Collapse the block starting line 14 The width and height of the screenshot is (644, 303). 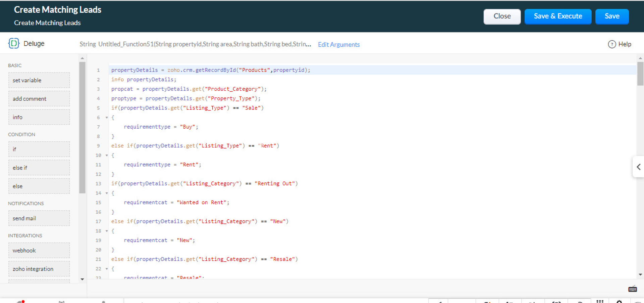click(107, 193)
